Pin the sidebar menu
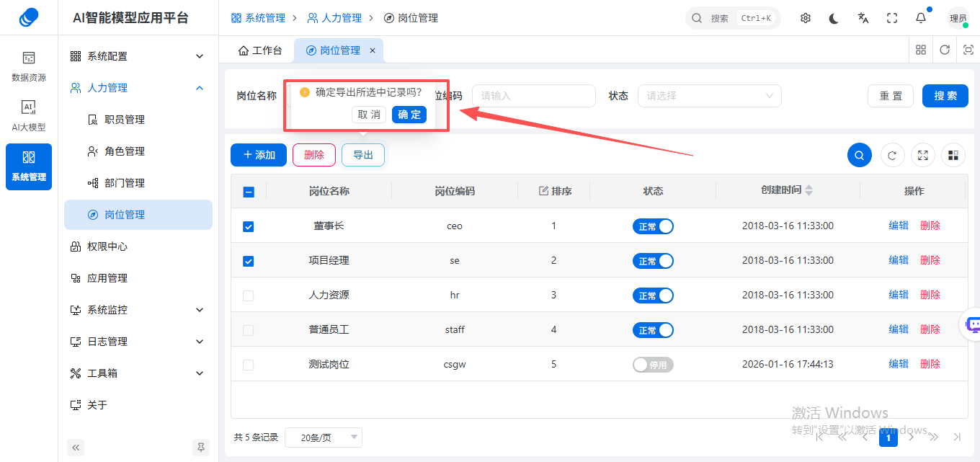Viewport: 980px width, 462px height. (x=201, y=448)
